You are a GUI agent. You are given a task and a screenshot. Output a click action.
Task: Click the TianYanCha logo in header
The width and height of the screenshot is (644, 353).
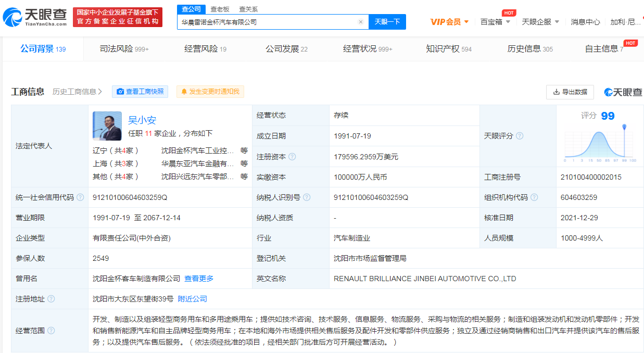click(x=34, y=17)
